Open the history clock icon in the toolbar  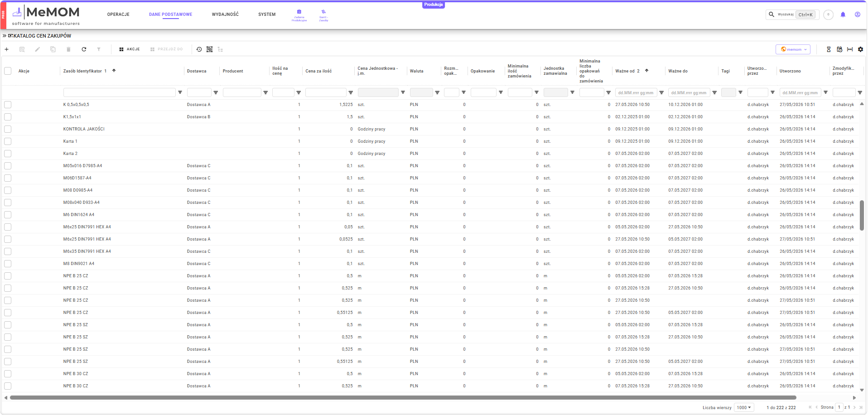pyautogui.click(x=199, y=49)
